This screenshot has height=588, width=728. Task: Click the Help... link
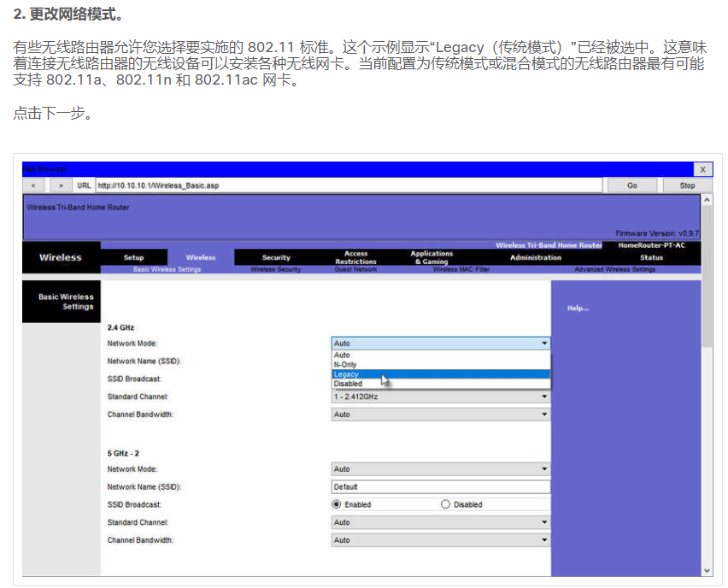click(x=578, y=308)
